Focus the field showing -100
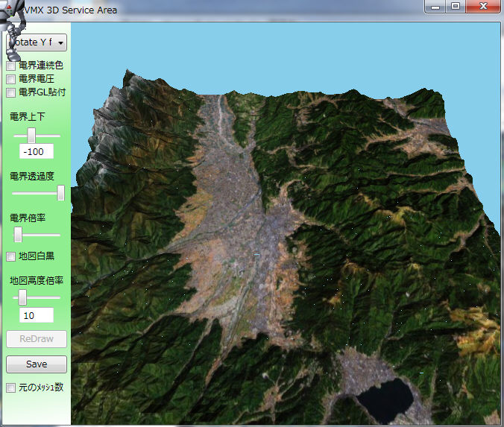The image size is (504, 427). tap(37, 152)
